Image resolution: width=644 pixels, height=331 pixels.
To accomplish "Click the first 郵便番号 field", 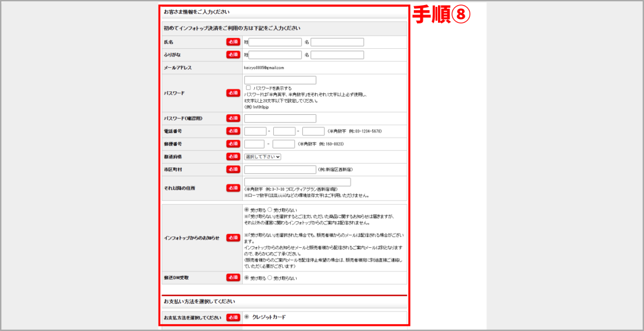I will [254, 144].
